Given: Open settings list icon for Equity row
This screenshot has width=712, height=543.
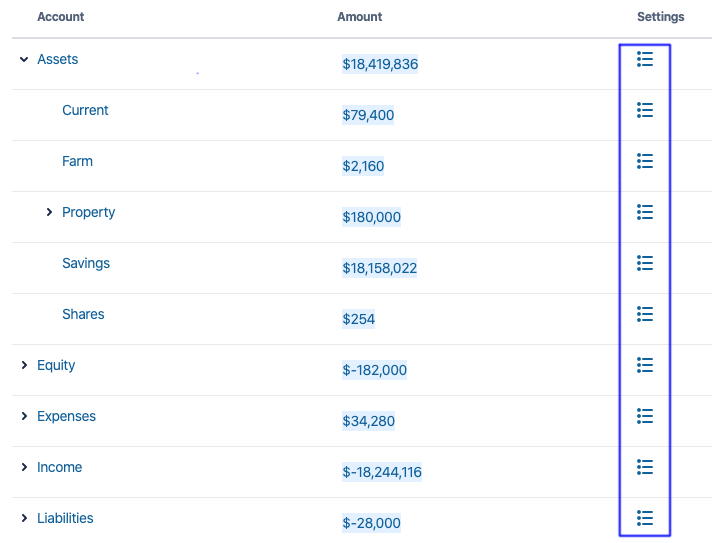Looking at the screenshot, I should (645, 365).
